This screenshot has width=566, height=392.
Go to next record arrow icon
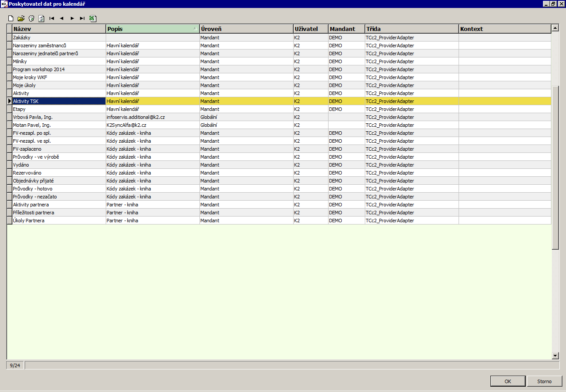tap(72, 19)
